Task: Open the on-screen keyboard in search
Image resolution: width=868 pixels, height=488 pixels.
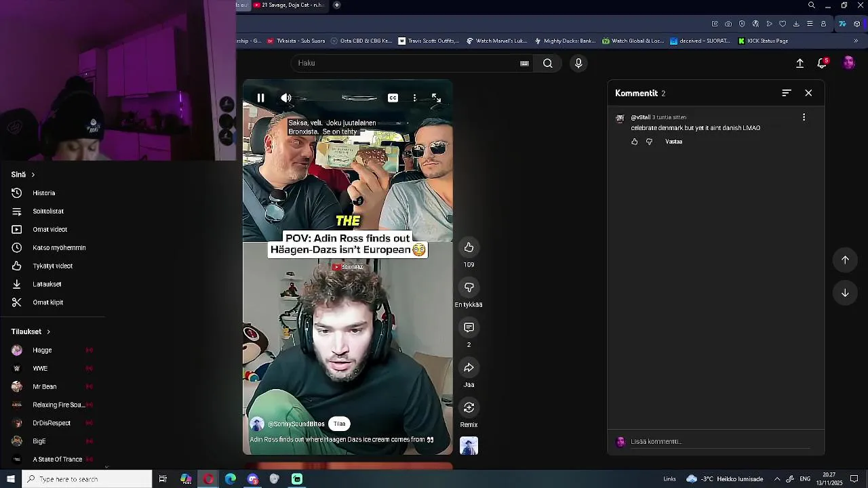Action: [524, 63]
